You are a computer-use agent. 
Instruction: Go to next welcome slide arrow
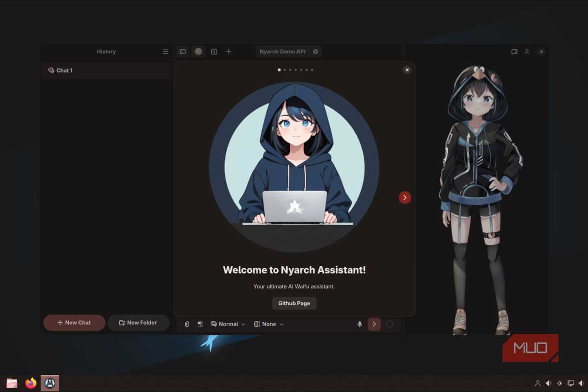click(405, 197)
